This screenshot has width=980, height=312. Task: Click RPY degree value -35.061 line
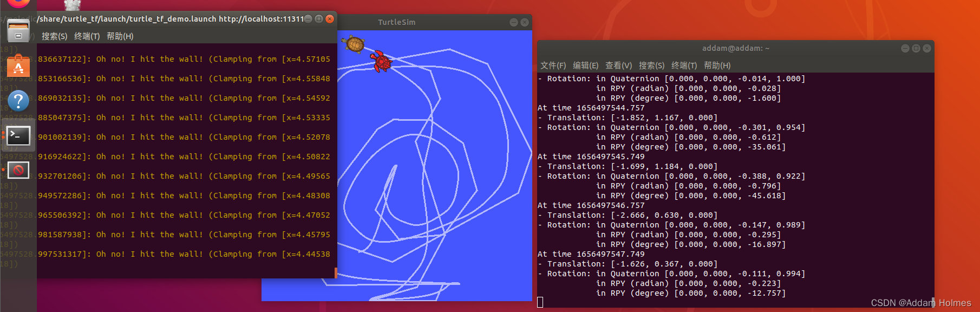pos(691,147)
